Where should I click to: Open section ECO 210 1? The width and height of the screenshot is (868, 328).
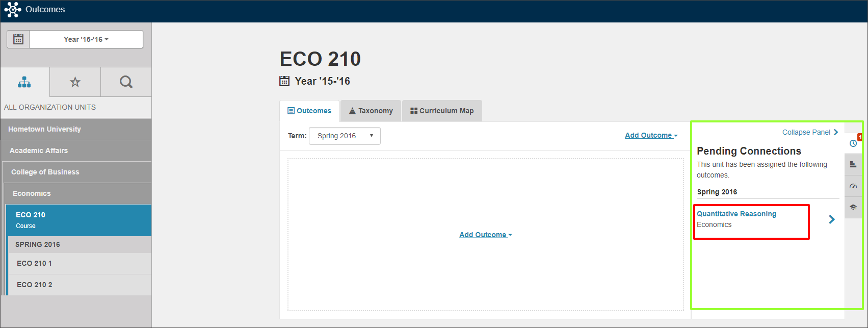[x=80, y=263]
